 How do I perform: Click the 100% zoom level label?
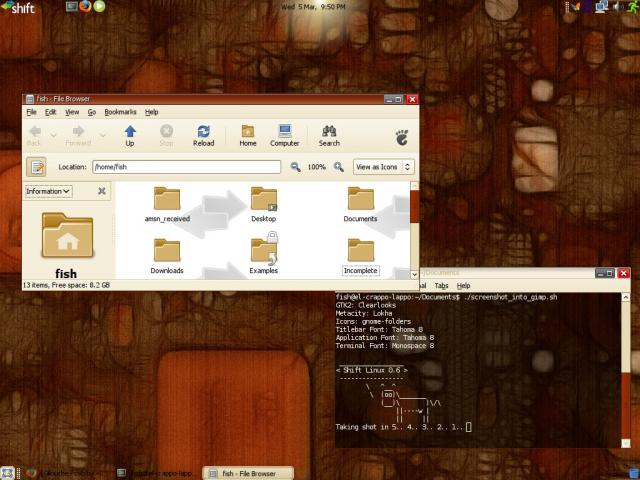click(x=317, y=167)
